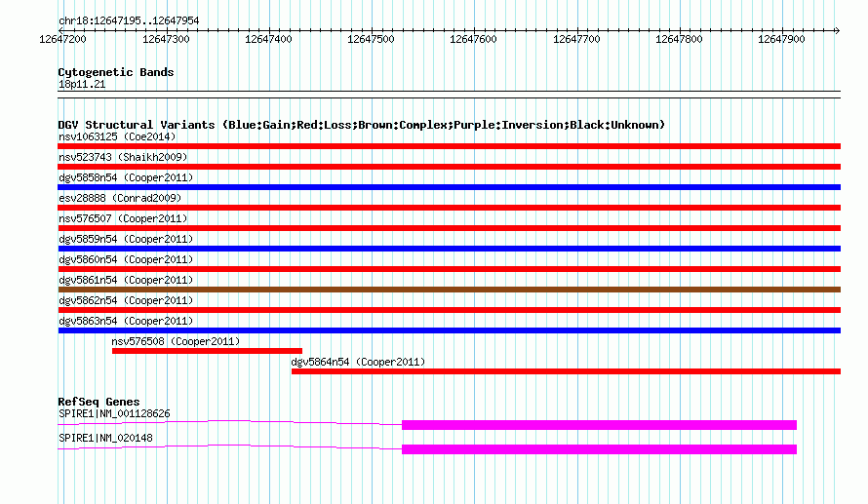The width and height of the screenshot is (868, 504).
Task: Click the SPIRE1|NM_020148 thin intron line
Action: tap(230, 446)
